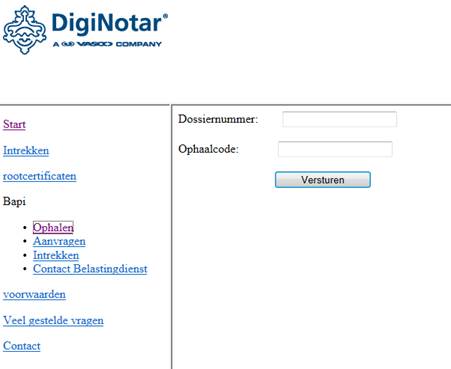Click the DigiNotar wordmark text in header
Image resolution: width=451 pixels, height=369 pixels.
pyautogui.click(x=110, y=24)
